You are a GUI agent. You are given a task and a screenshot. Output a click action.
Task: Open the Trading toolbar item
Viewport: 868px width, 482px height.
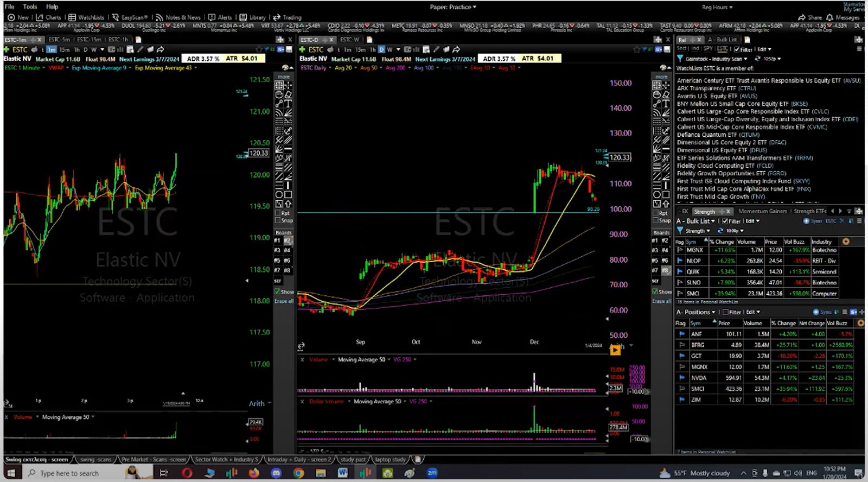(x=287, y=17)
